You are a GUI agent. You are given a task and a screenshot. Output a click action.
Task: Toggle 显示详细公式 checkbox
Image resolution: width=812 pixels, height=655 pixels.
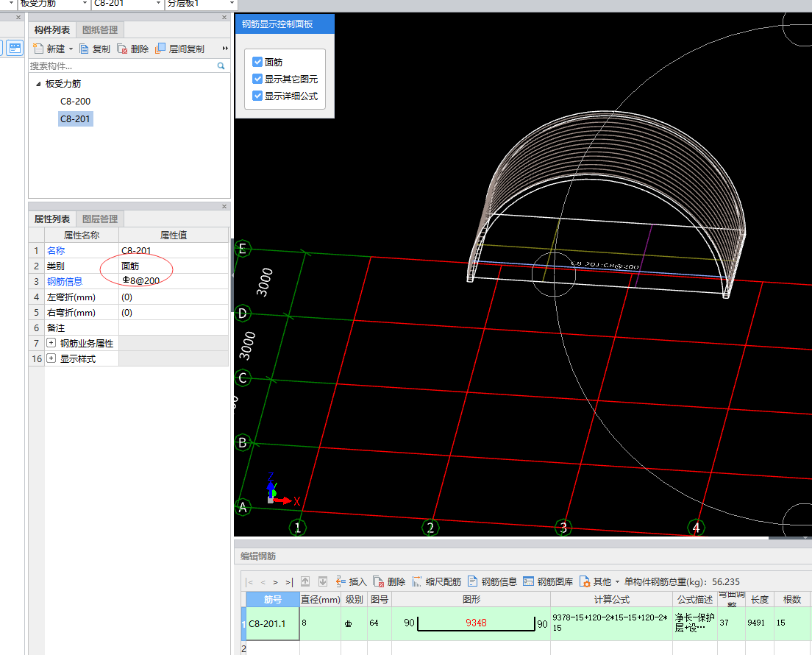coord(257,96)
